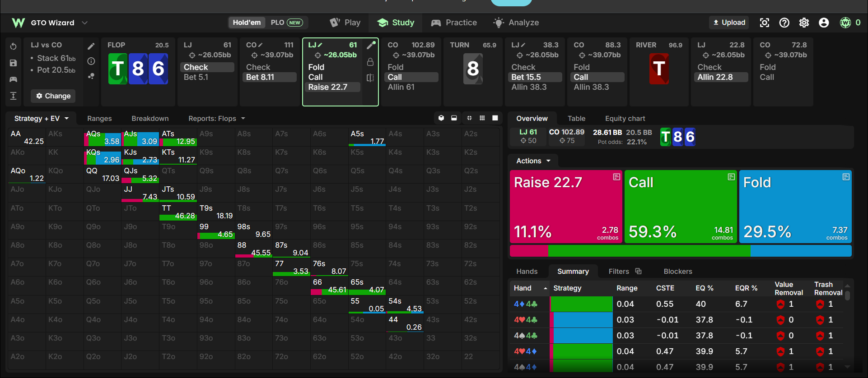Open the Practice tab
Viewport: 868px width, 378px height.
tap(454, 23)
